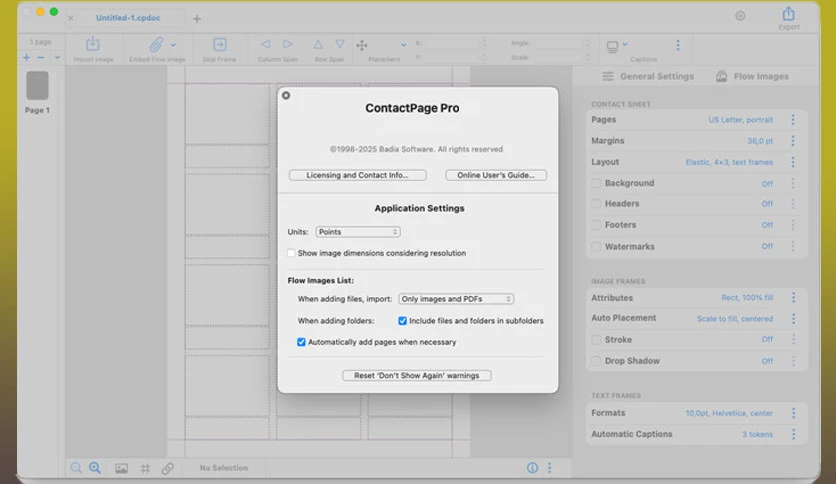Click Licensing and Contact Info button
Screen dimensions: 836x484
coord(358,175)
